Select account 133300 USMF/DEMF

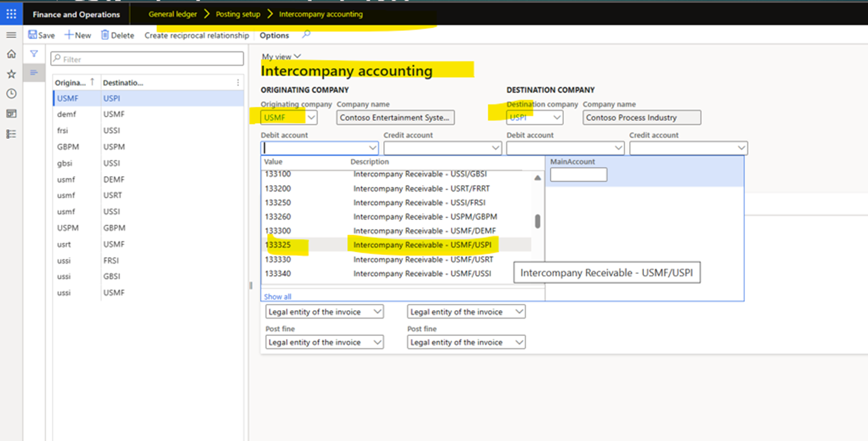click(x=397, y=231)
